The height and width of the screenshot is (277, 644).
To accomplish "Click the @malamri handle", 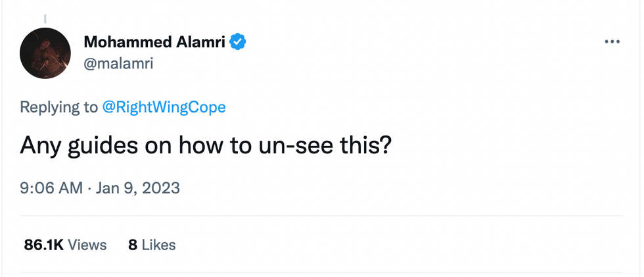I will 118,63.
